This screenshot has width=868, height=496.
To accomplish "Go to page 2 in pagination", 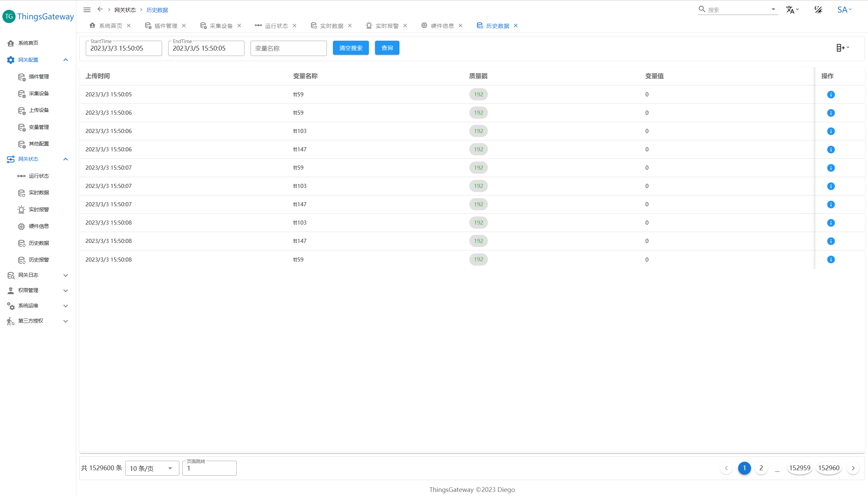I will [x=761, y=468].
